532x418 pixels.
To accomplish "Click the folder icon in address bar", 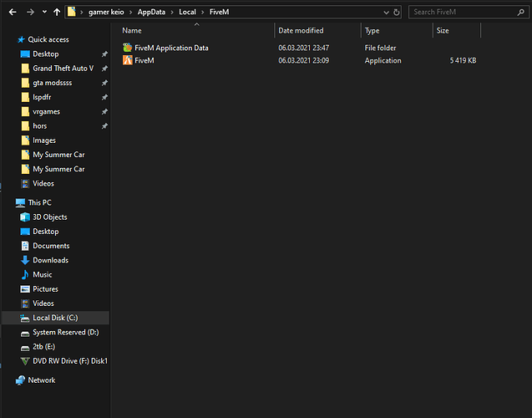I will click(x=72, y=12).
